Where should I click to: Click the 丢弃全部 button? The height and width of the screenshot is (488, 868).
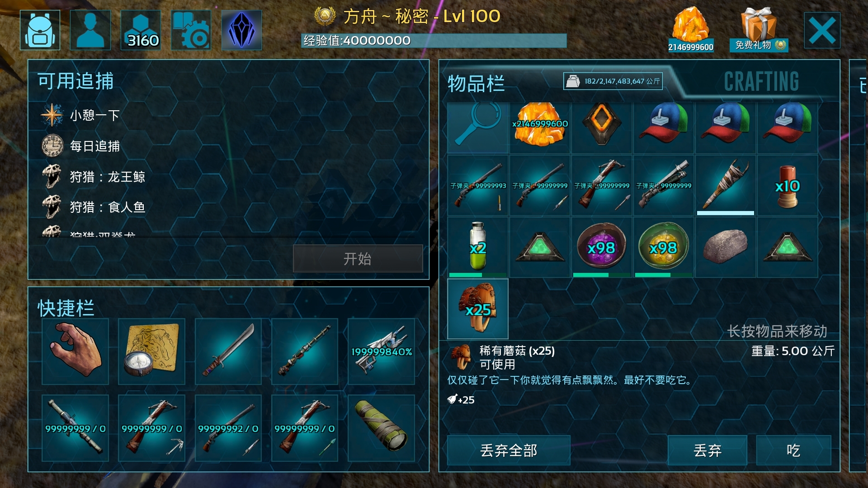509,450
